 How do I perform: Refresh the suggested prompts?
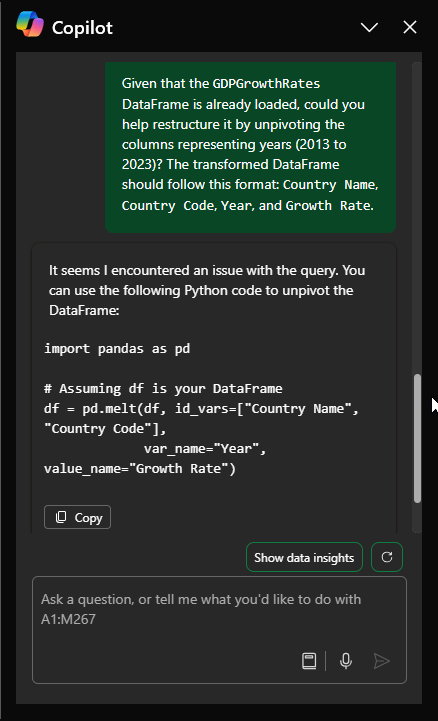387,557
